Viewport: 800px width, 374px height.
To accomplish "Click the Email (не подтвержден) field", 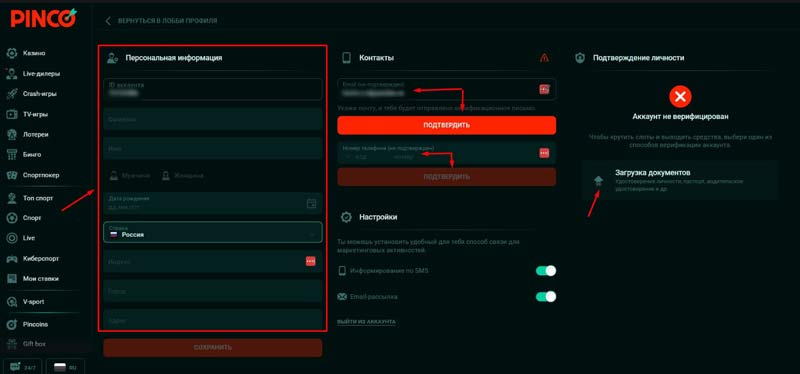I will tap(446, 89).
